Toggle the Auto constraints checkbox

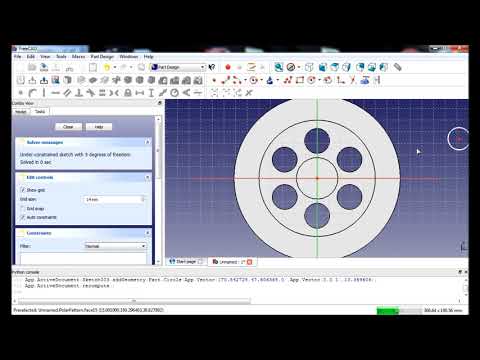pyautogui.click(x=23, y=217)
